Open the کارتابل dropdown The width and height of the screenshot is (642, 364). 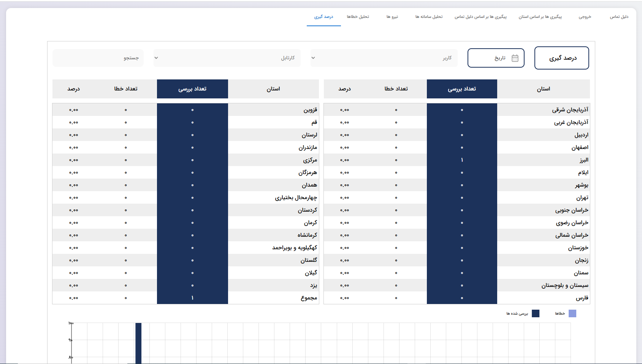(227, 58)
